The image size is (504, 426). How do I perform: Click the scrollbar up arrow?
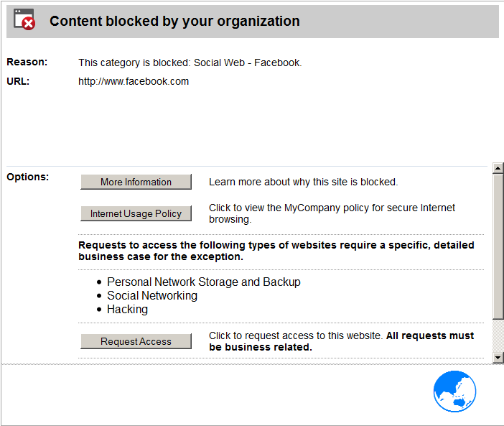pos(498,168)
